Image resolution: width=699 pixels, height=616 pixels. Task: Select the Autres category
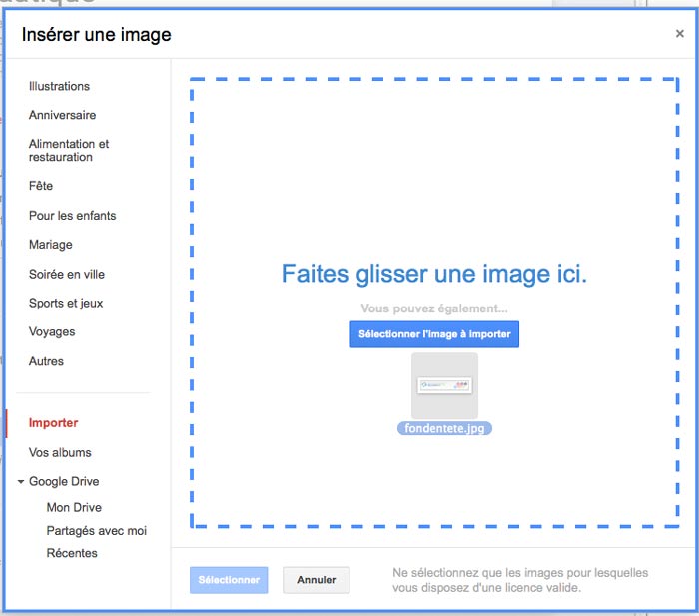(46, 362)
